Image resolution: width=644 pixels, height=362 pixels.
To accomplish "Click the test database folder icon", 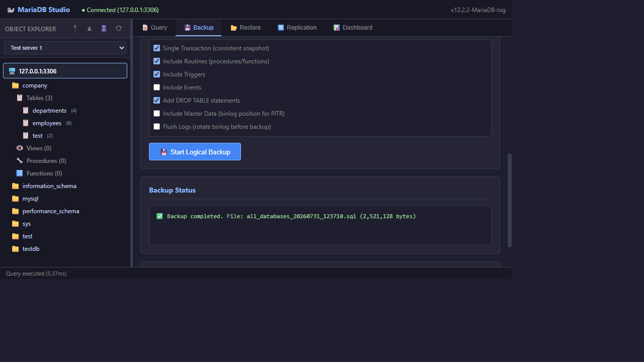I will [x=16, y=236].
